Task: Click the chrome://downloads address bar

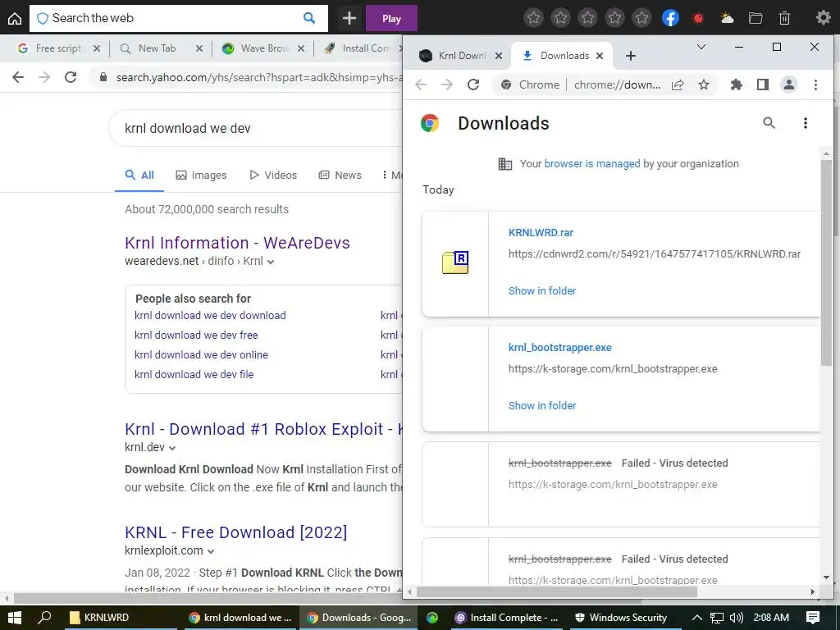Action: point(616,84)
